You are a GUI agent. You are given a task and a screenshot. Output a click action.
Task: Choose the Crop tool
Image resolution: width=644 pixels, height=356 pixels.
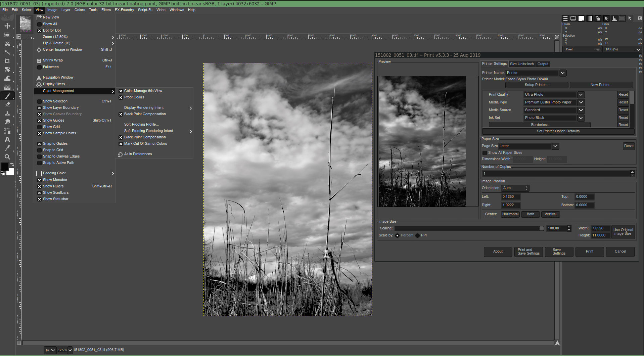click(7, 61)
